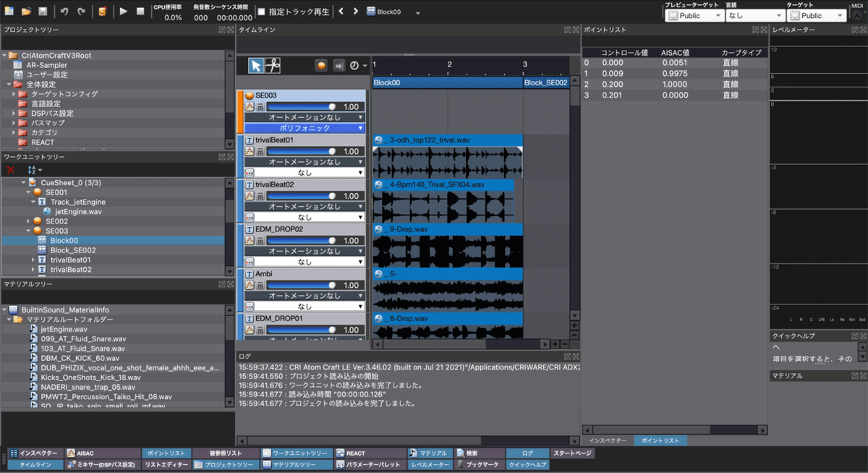Stop playback with the stop button
Screen dimensions: 868x473
coord(140,12)
